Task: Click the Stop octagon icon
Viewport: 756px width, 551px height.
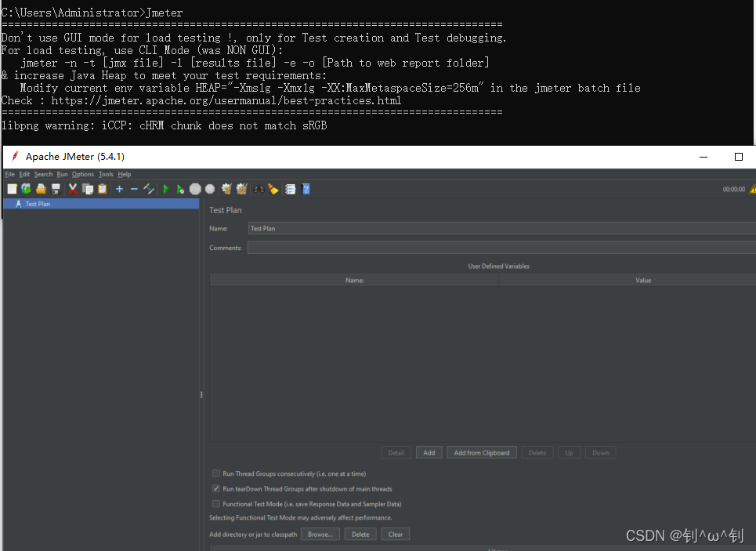Action: [x=195, y=189]
